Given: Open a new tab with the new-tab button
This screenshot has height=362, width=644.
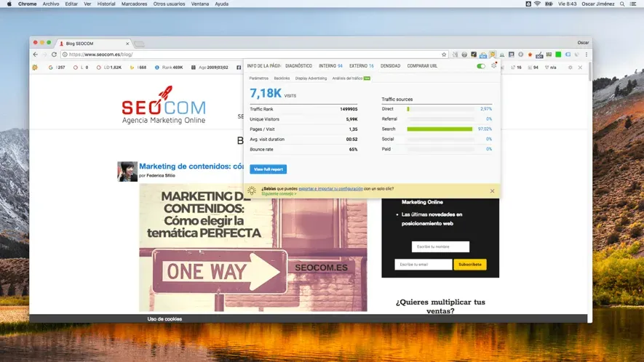Looking at the screenshot, I should click(139, 44).
